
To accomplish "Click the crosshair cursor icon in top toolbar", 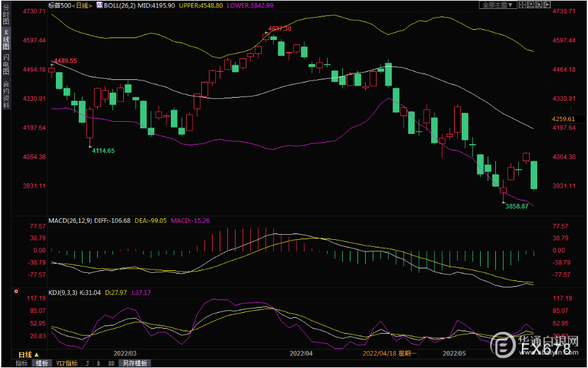I will [x=523, y=5].
